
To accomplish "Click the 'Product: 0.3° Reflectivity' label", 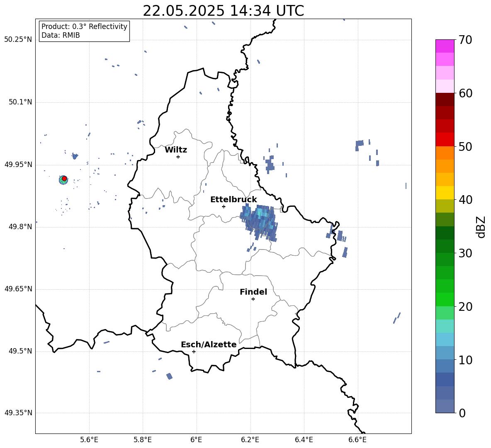I will click(84, 27).
